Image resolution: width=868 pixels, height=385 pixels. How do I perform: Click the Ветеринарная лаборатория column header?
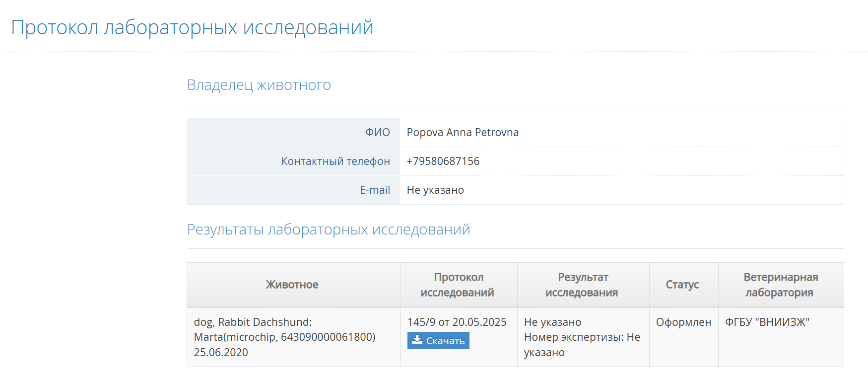click(780, 285)
